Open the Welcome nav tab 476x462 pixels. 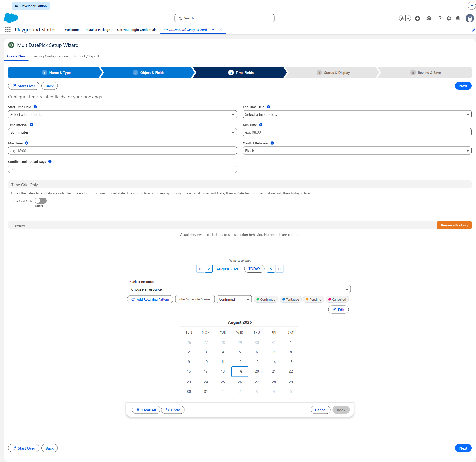[x=72, y=30]
